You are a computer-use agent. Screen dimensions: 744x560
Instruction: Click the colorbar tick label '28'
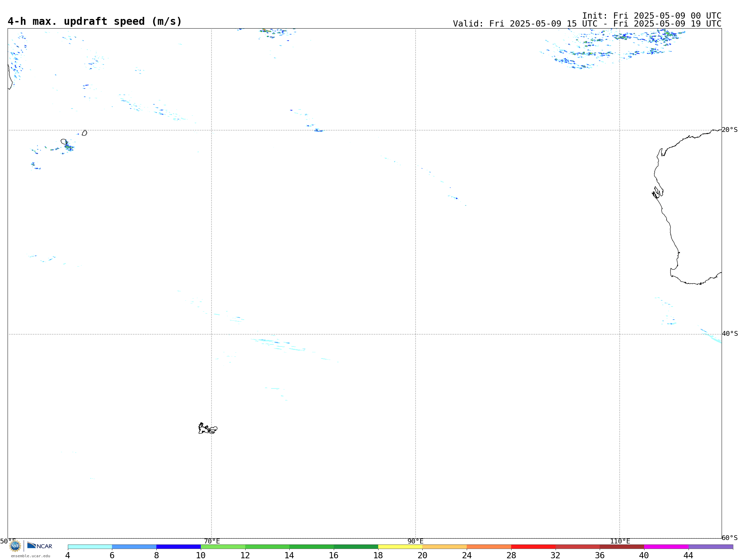pyautogui.click(x=511, y=556)
